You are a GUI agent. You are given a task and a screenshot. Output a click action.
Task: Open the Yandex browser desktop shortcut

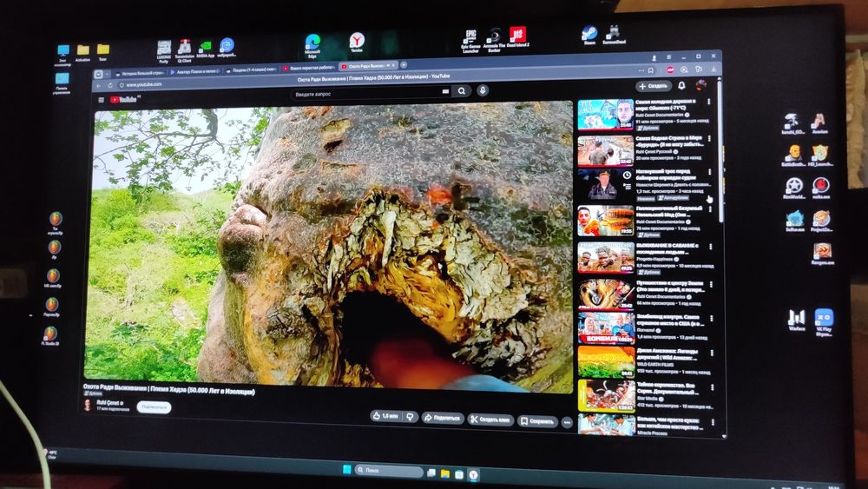pyautogui.click(x=357, y=43)
